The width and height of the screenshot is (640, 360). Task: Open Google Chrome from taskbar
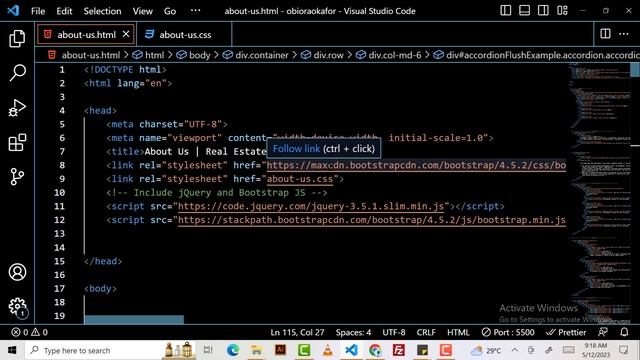375,350
